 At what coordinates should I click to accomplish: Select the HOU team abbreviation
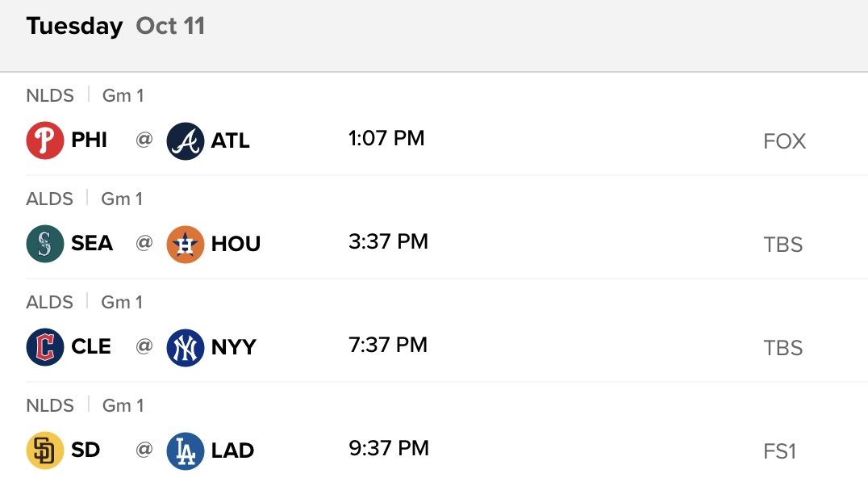click(x=236, y=244)
